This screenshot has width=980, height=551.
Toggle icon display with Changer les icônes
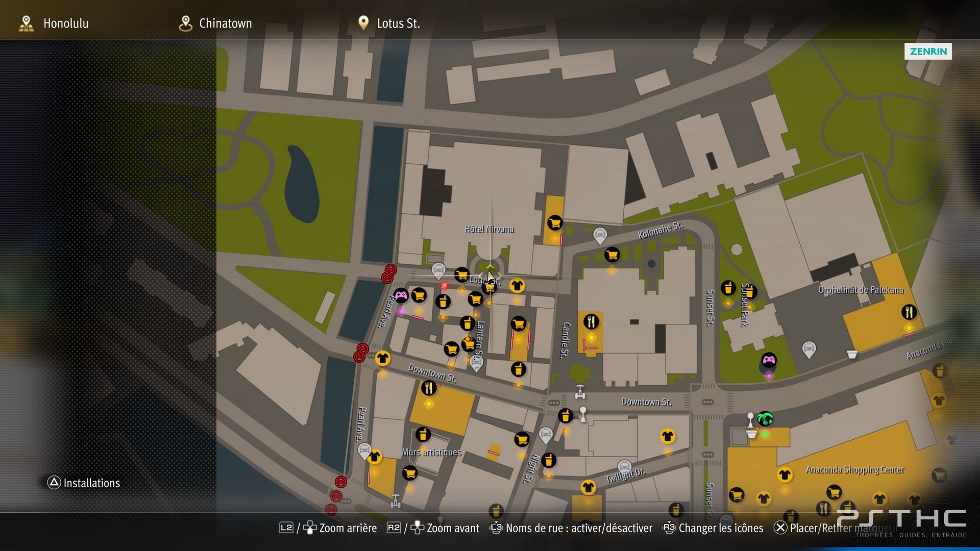(x=713, y=528)
